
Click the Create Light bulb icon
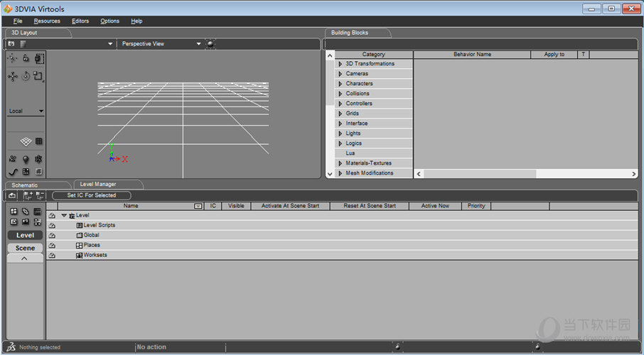coord(26,159)
